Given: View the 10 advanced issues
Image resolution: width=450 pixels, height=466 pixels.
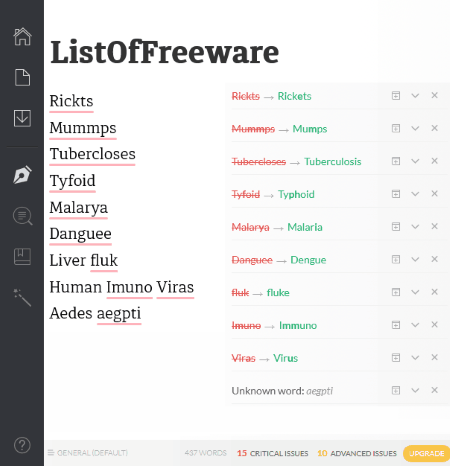Looking at the screenshot, I should (x=357, y=453).
